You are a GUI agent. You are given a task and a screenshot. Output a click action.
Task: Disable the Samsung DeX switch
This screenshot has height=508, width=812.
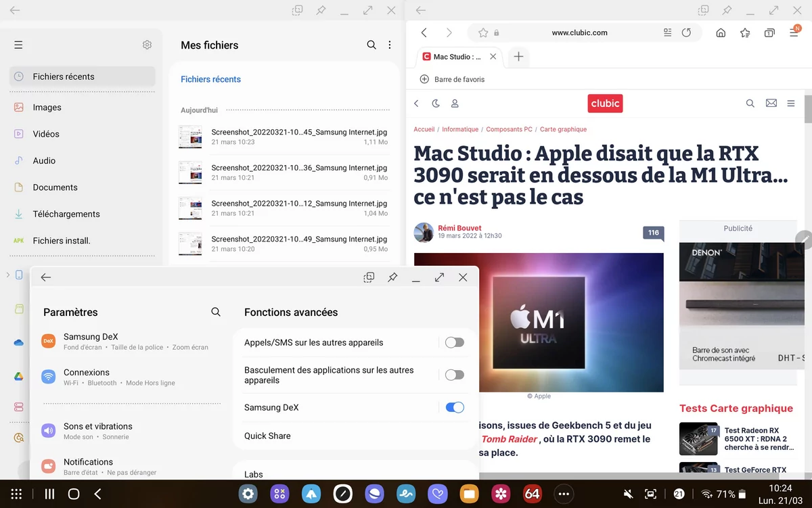455,407
